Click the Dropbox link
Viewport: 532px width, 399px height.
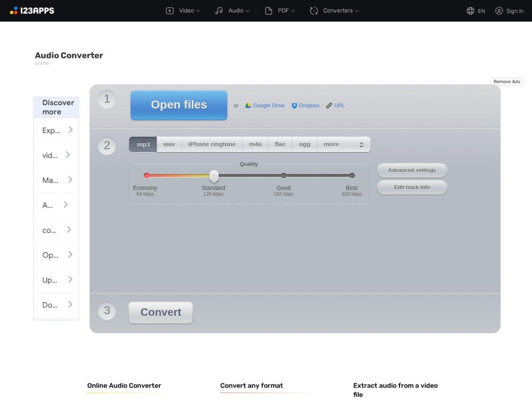pos(309,106)
